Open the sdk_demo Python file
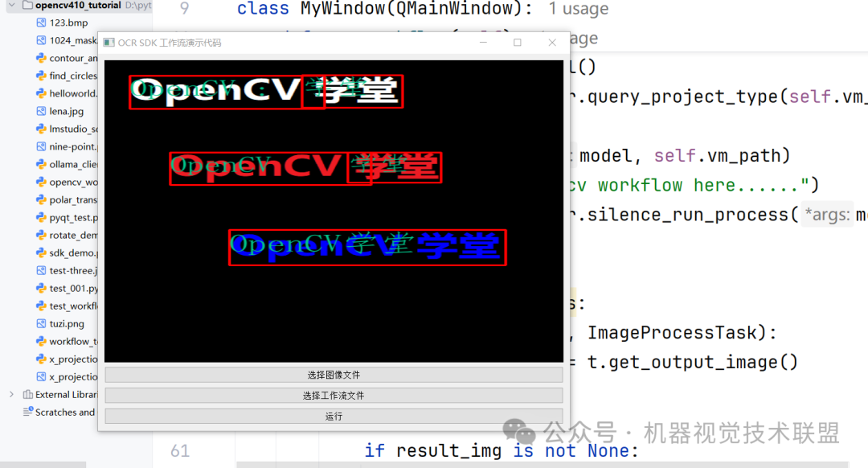The height and width of the screenshot is (468, 868). point(73,253)
